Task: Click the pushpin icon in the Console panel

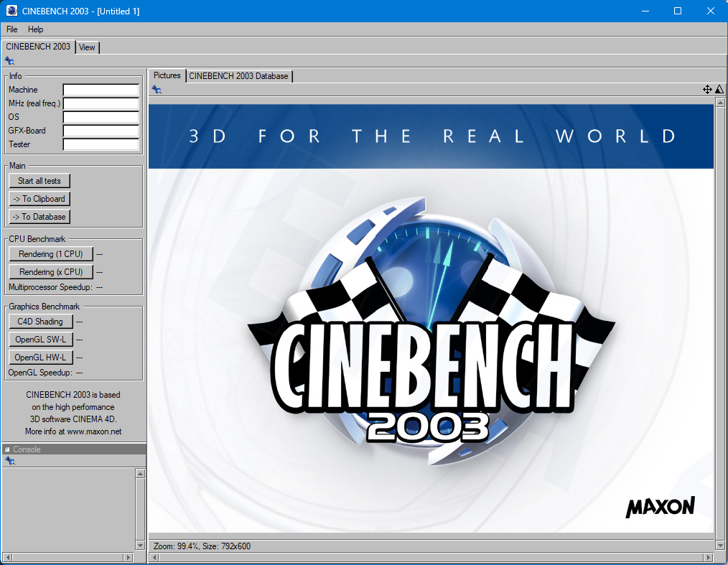Action: tap(10, 461)
